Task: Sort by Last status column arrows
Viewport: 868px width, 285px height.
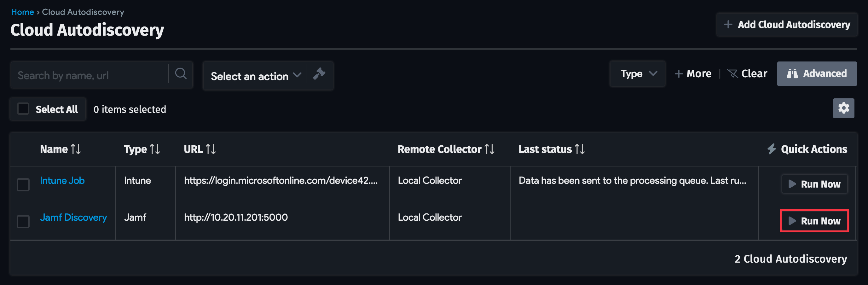Action: (580, 149)
